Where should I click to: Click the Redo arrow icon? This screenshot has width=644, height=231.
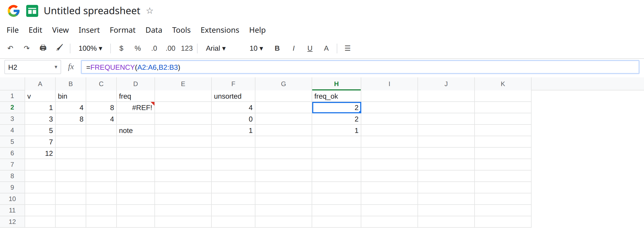(x=26, y=48)
